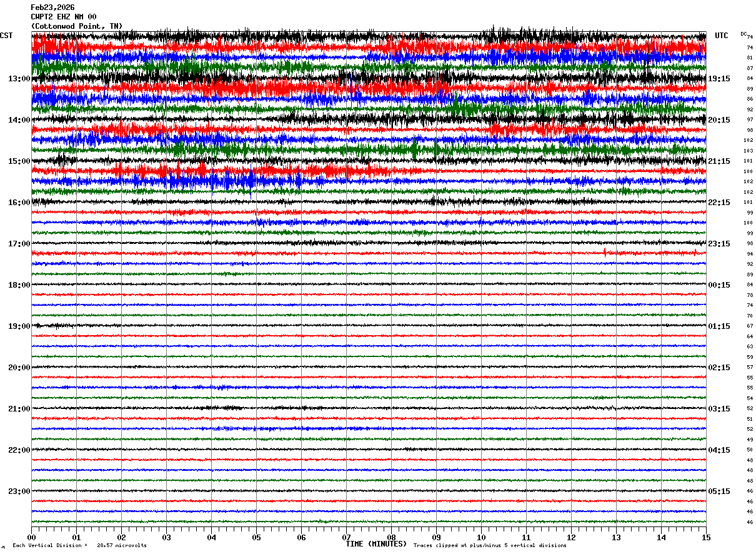Select the DC column value 78
This screenshot has width=756, height=554.
click(750, 295)
